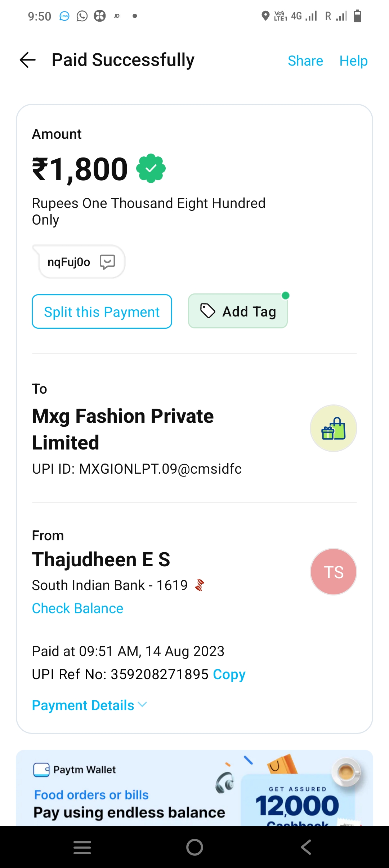Tap the South Indian Bank logo icon
The image size is (389, 868).
point(200,585)
